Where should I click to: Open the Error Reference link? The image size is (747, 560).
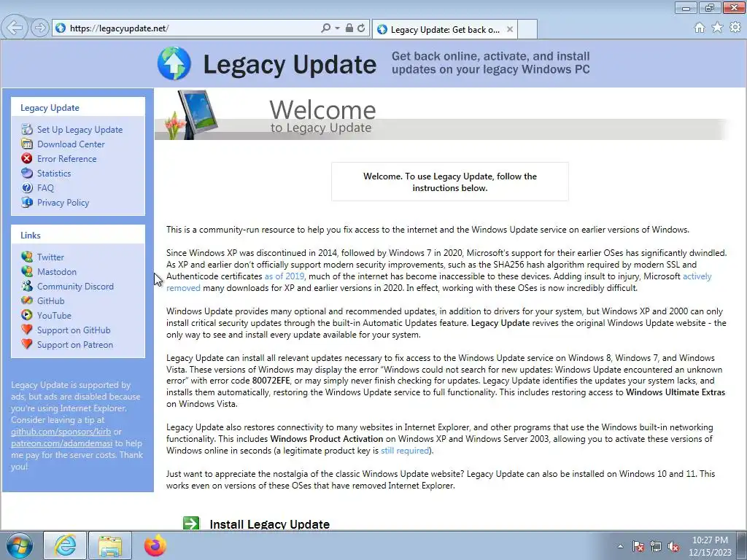66,158
